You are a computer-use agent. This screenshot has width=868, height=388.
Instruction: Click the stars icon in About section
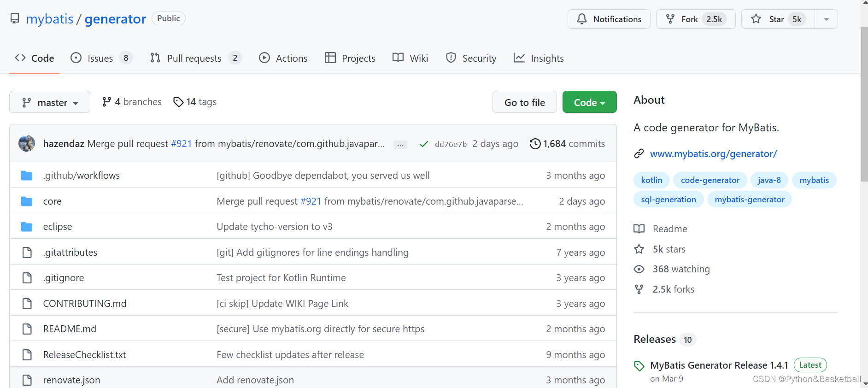pyautogui.click(x=639, y=249)
